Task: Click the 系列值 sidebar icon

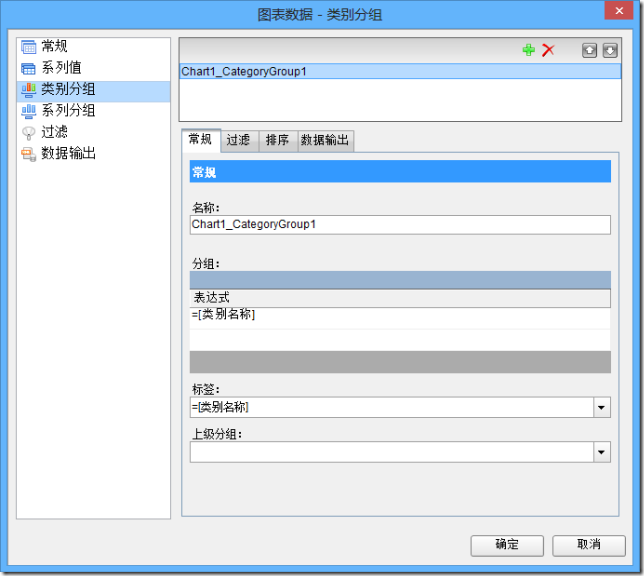Action: [x=28, y=69]
